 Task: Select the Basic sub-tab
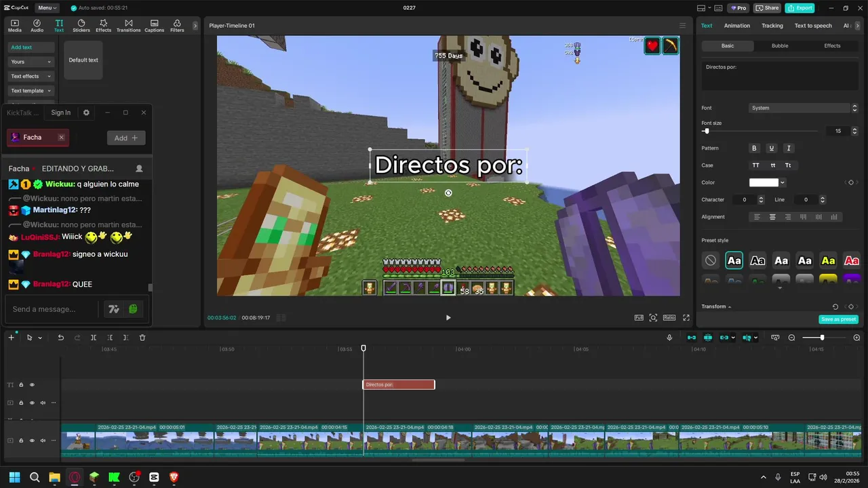tap(728, 45)
